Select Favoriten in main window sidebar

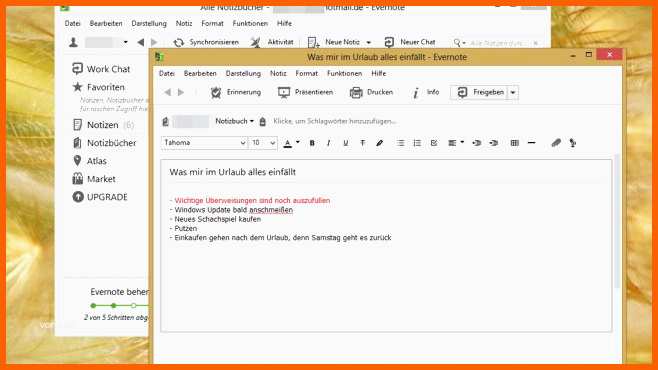click(99, 87)
